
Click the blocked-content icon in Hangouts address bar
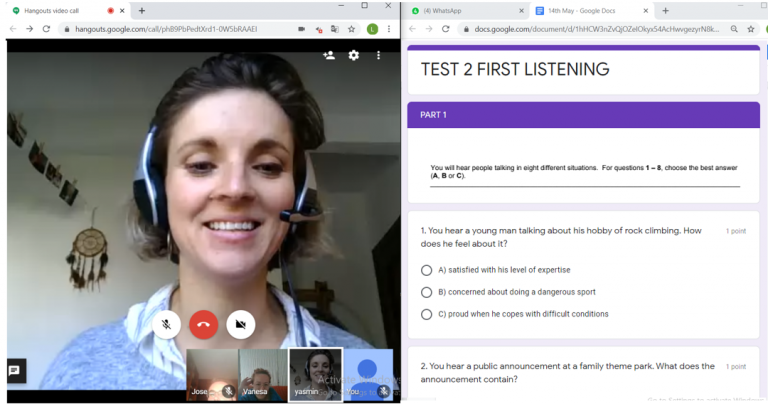pyautogui.click(x=318, y=29)
